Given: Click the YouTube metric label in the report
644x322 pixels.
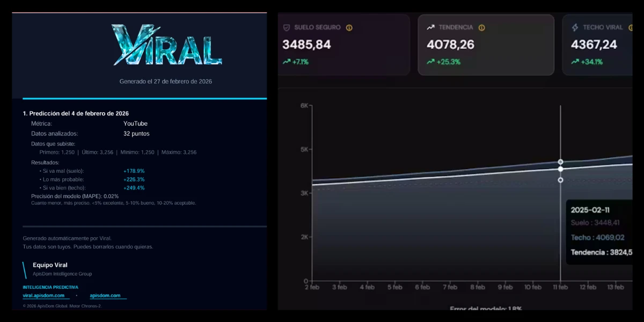Looking at the screenshot, I should [x=136, y=123].
